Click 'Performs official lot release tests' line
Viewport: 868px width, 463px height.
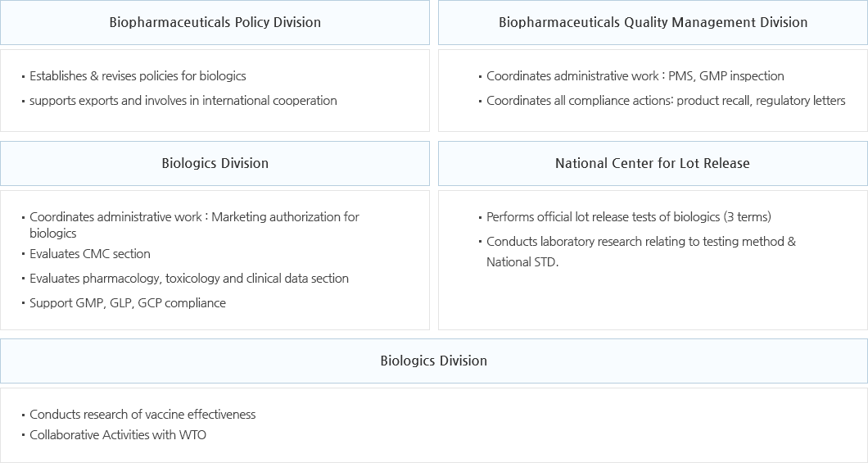(x=629, y=217)
